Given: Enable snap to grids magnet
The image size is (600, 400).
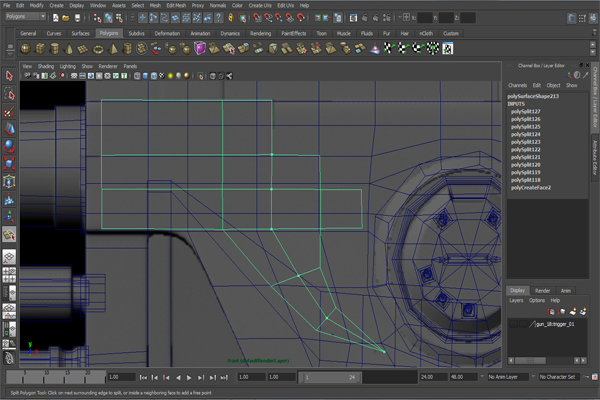Looking at the screenshot, I should (x=257, y=18).
